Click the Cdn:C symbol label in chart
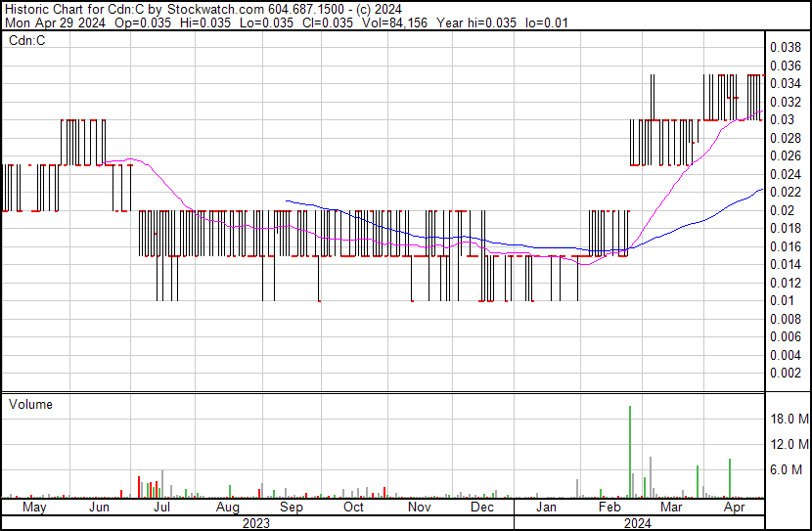Screen dimensions: 812x531 26,40
